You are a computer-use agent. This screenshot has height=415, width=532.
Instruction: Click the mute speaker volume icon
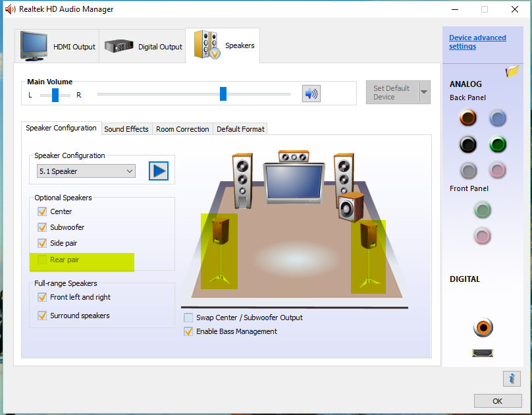click(311, 94)
